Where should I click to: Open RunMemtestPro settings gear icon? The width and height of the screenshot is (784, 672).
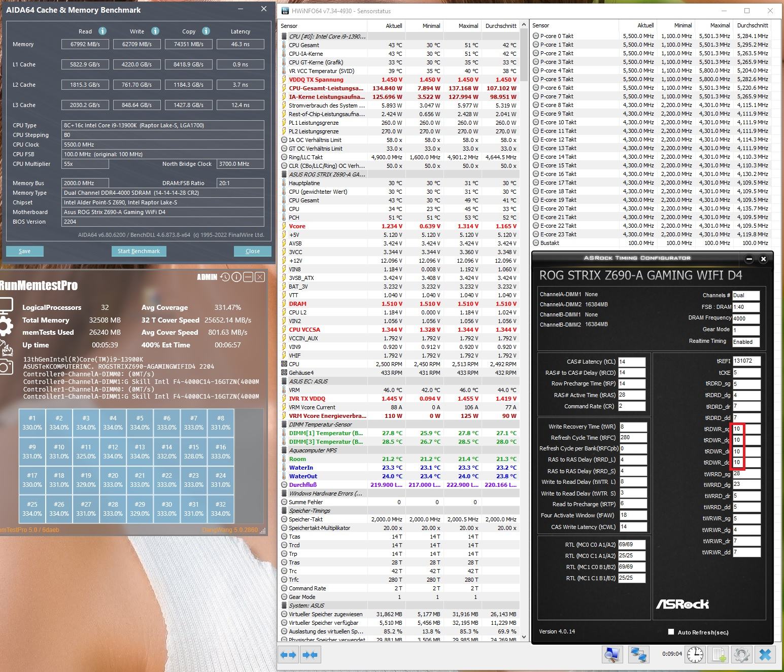(5, 326)
